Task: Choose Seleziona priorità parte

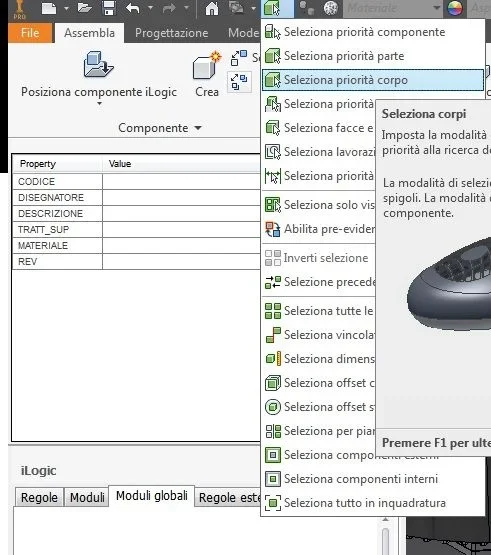Action: [372, 56]
